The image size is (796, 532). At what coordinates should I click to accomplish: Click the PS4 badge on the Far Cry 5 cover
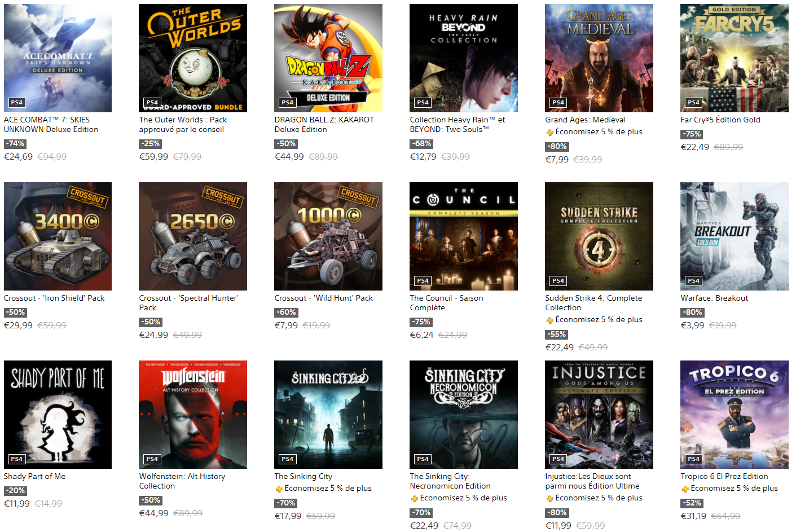(x=693, y=103)
